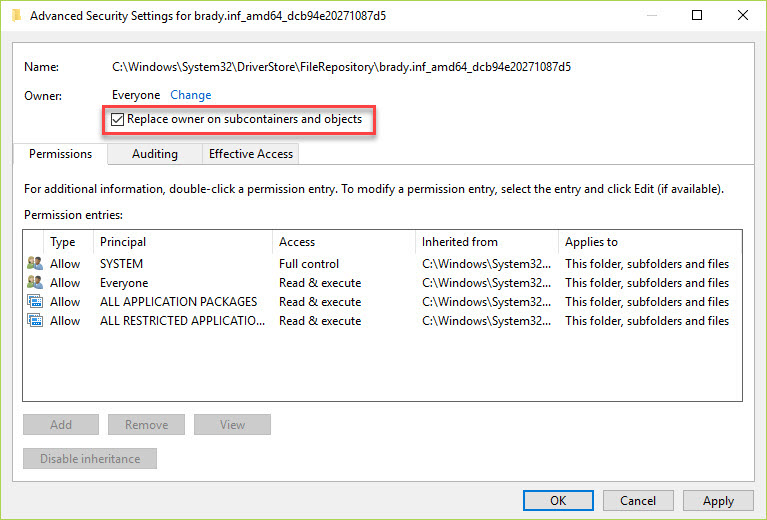Click the ALL RESTRICTED APPLICATION entry icon

35,321
